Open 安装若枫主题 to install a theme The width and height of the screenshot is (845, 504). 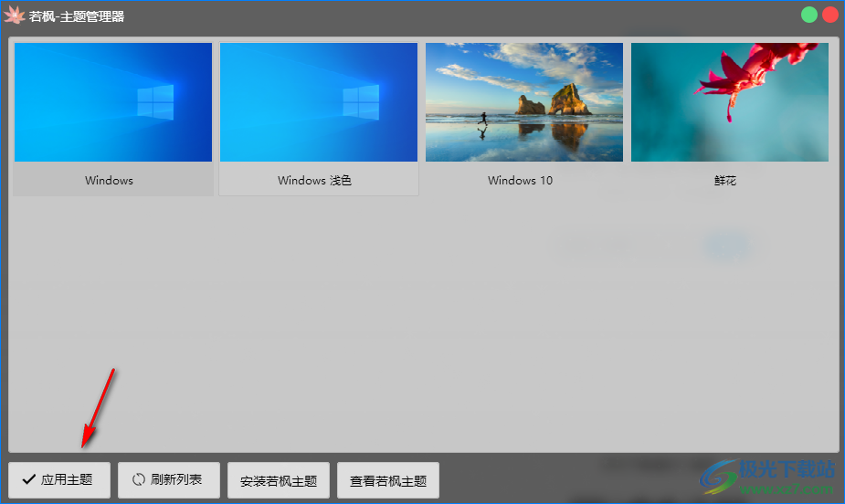(278, 480)
